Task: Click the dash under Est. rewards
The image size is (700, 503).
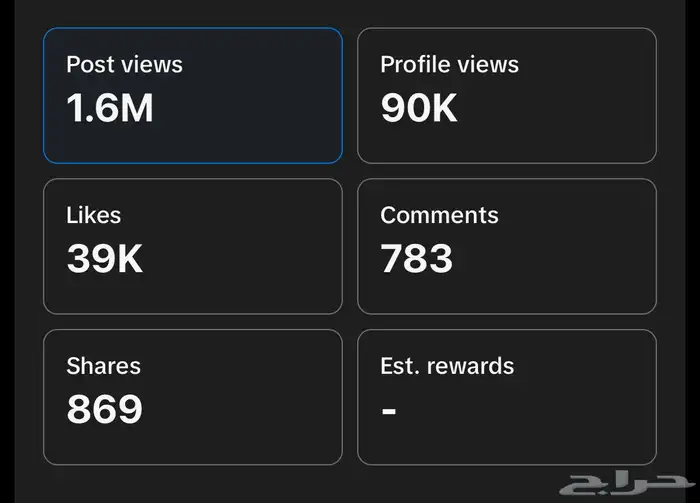Action: (389, 411)
